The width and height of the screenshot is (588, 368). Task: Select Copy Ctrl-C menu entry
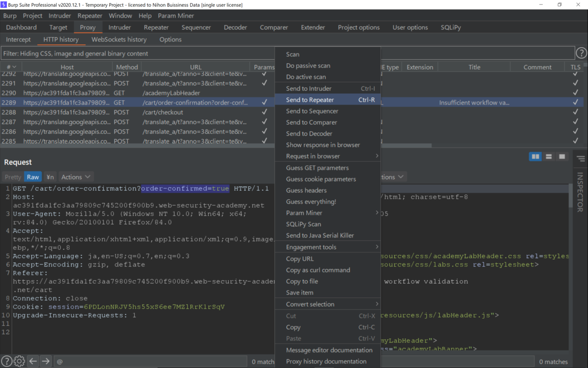[x=328, y=327]
